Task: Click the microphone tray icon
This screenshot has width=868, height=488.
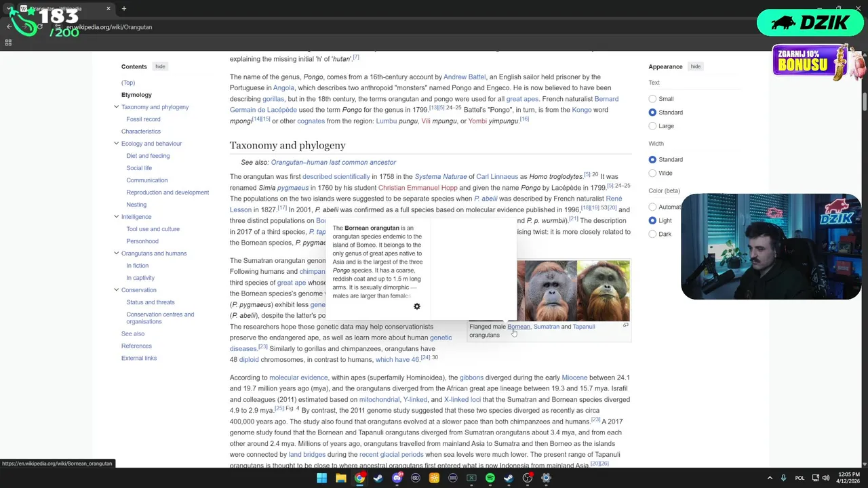Action: tap(783, 478)
